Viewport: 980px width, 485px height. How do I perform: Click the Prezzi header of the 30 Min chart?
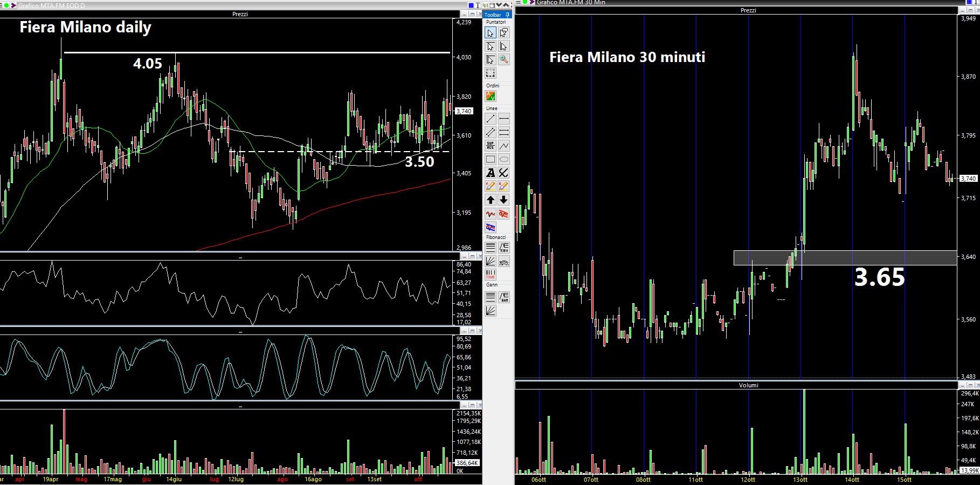(748, 10)
